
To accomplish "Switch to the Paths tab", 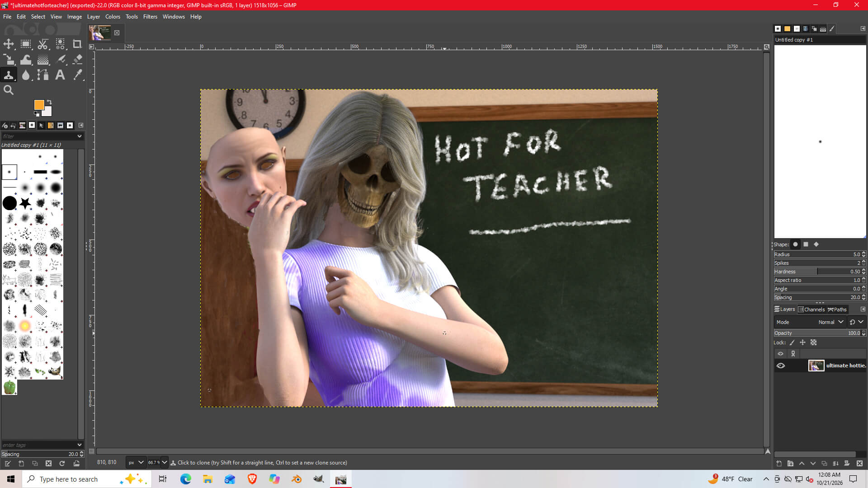I will (837, 310).
